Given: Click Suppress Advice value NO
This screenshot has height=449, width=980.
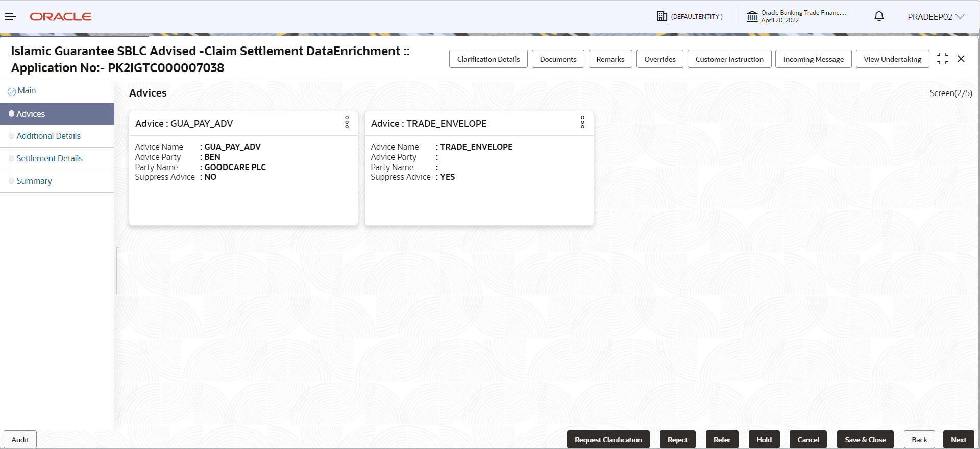Looking at the screenshot, I should click(210, 177).
